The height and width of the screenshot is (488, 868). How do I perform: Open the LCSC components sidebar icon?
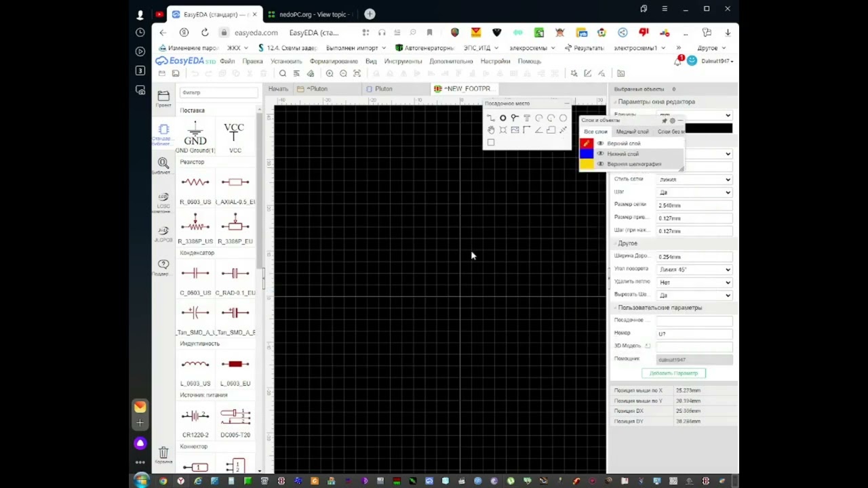pos(163,202)
